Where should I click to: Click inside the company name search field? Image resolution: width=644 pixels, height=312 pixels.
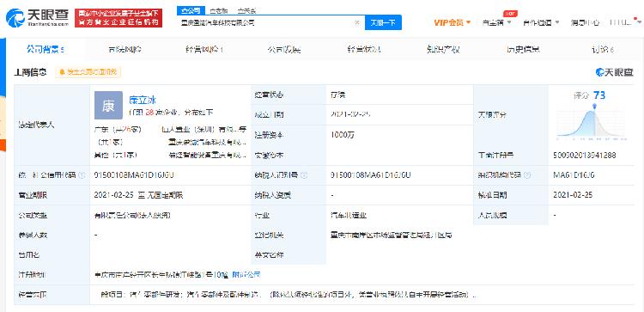pos(266,22)
